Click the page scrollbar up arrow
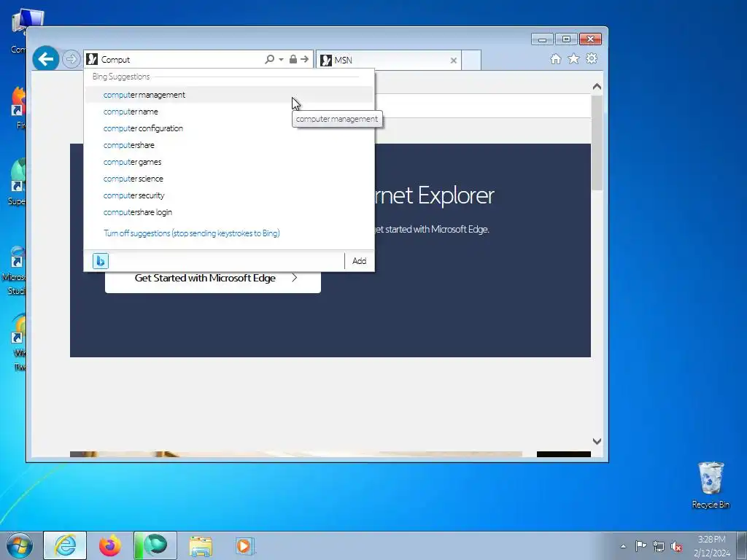747x560 pixels. (x=597, y=87)
